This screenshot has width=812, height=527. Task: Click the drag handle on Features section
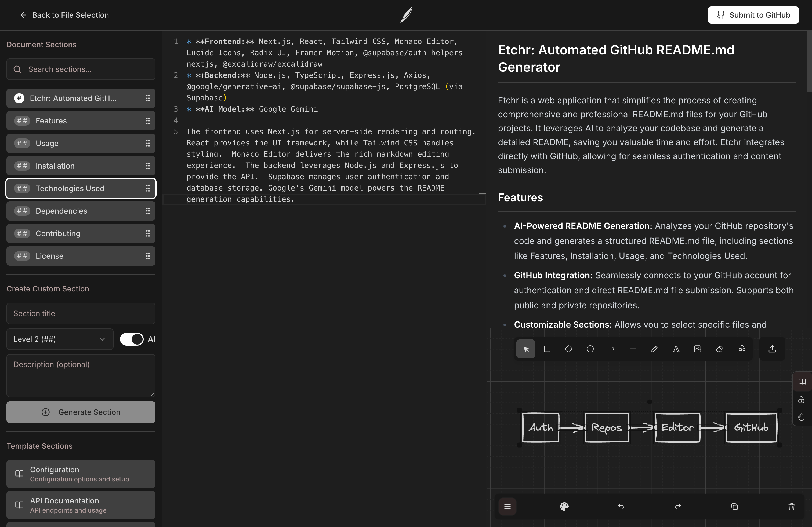coord(148,121)
